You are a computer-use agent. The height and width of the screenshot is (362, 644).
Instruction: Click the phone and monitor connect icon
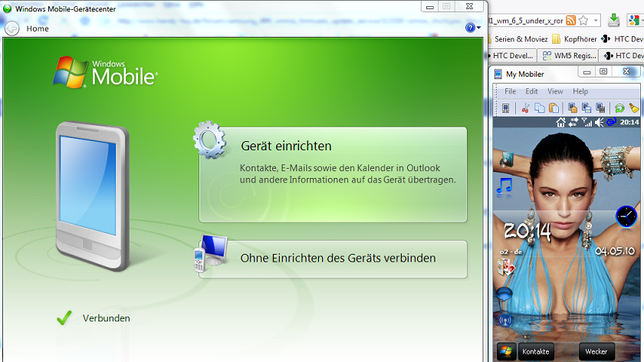click(x=211, y=254)
